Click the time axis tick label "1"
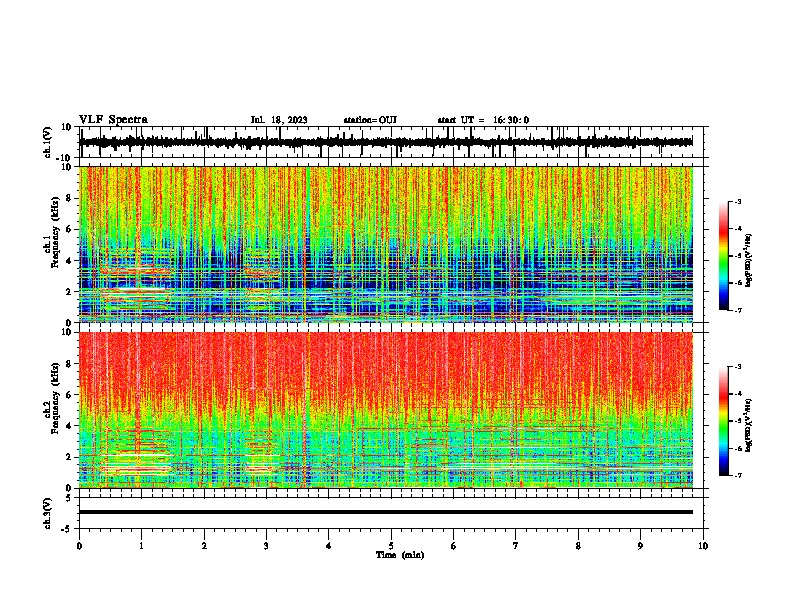The width and height of the screenshot is (792, 612). (141, 546)
